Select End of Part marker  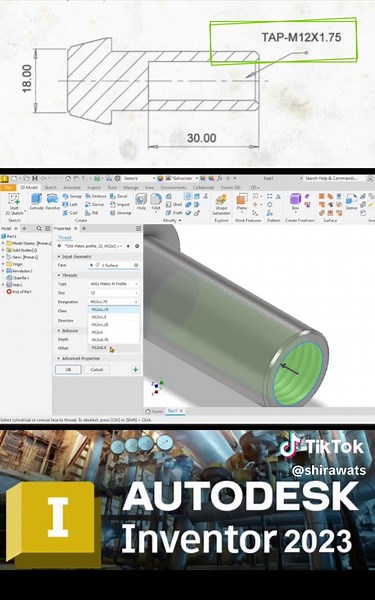click(19, 292)
